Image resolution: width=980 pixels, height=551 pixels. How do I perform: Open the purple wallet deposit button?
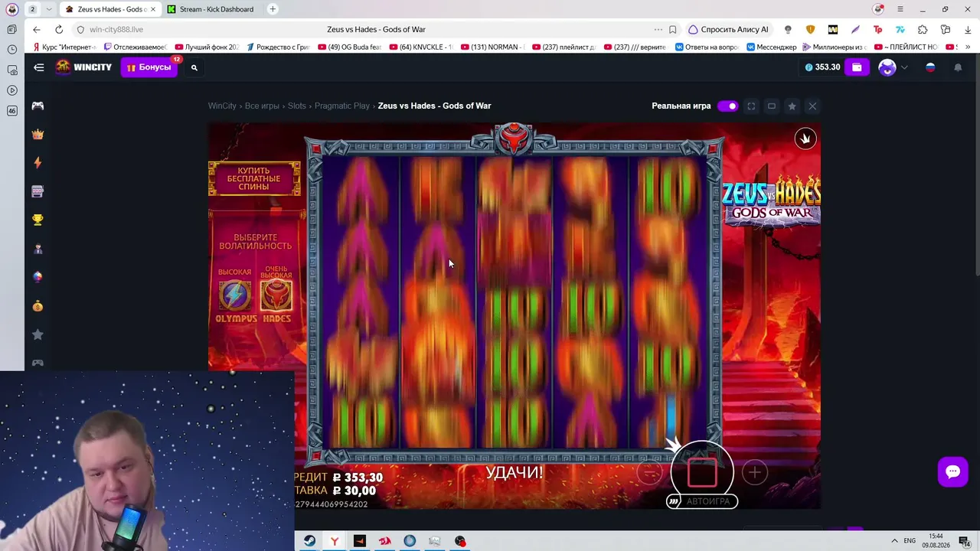857,67
